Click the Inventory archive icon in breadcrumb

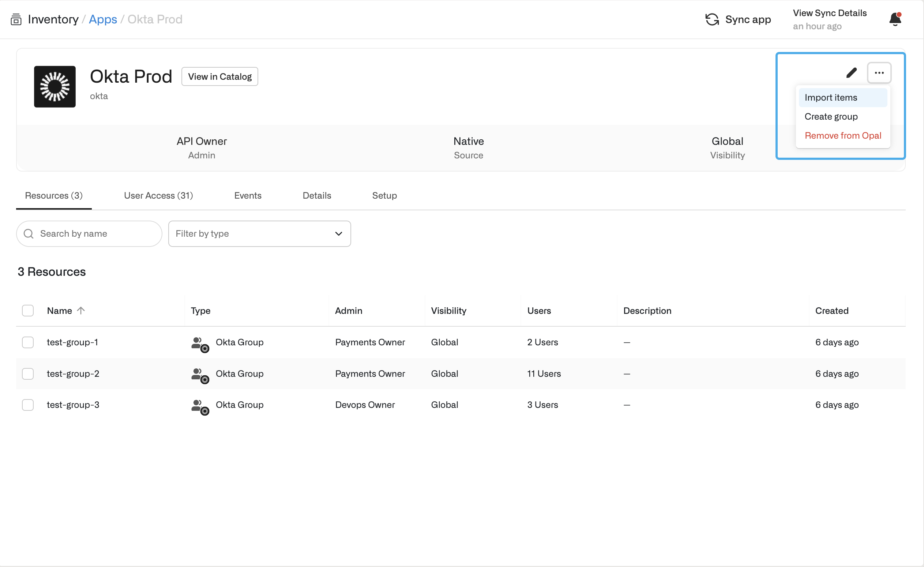(16, 19)
